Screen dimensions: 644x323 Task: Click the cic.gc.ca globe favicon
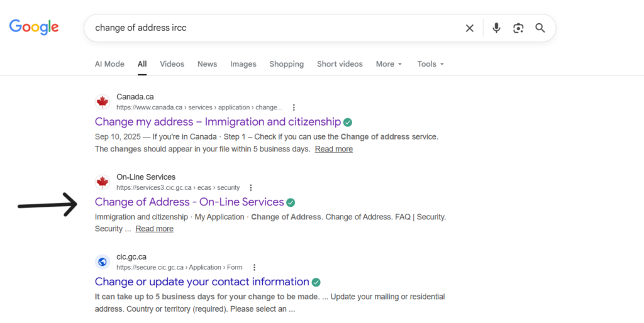102,262
